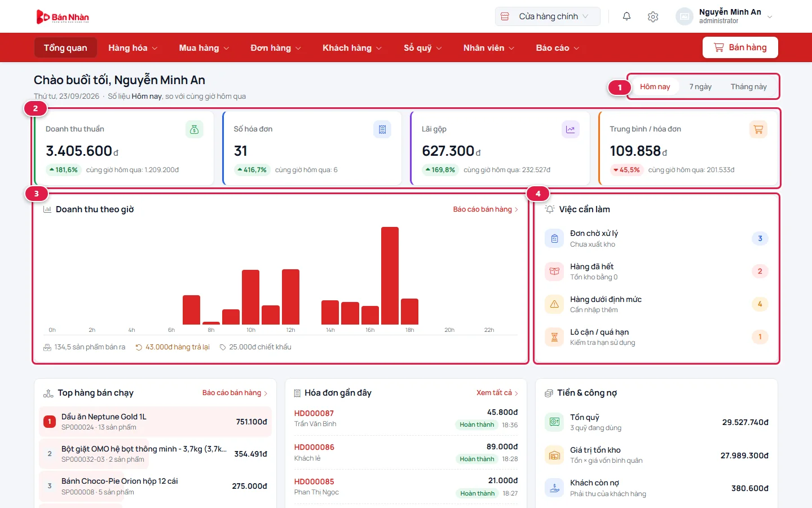This screenshot has width=812, height=508.
Task: Click the cart icon in Trung bình / hóa đơn card
Action: [758, 129]
